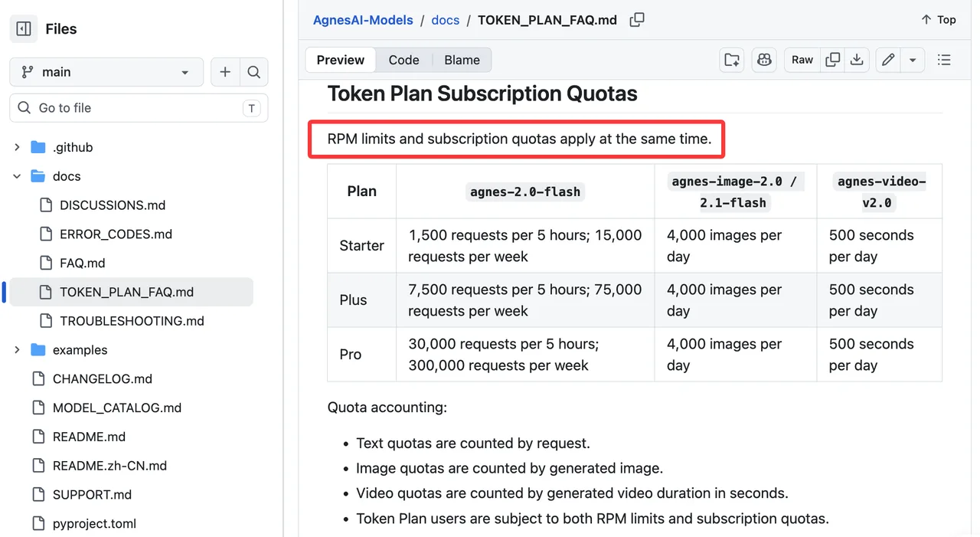Screen dimensions: 980x537
Task: Open DISCUSSIONS.md in file tree
Action: (x=113, y=205)
